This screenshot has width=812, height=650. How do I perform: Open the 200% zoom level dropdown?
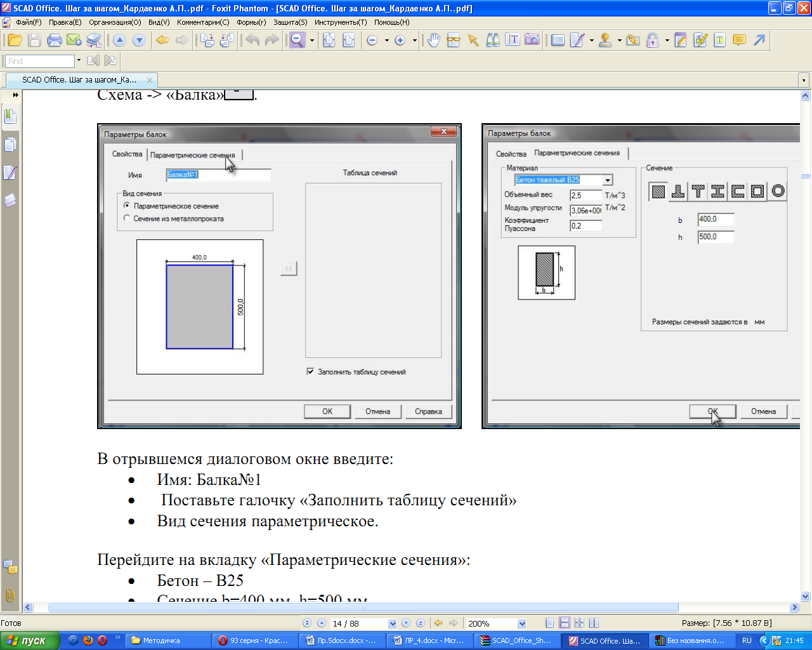(522, 623)
